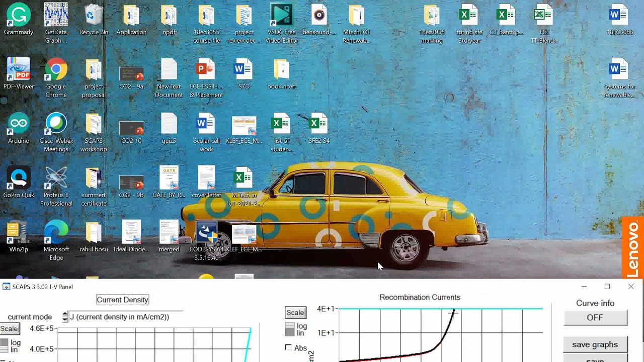Image resolution: width=644 pixels, height=362 pixels.
Task: Open VSDC Free Video Editor shortcut
Action: (282, 23)
